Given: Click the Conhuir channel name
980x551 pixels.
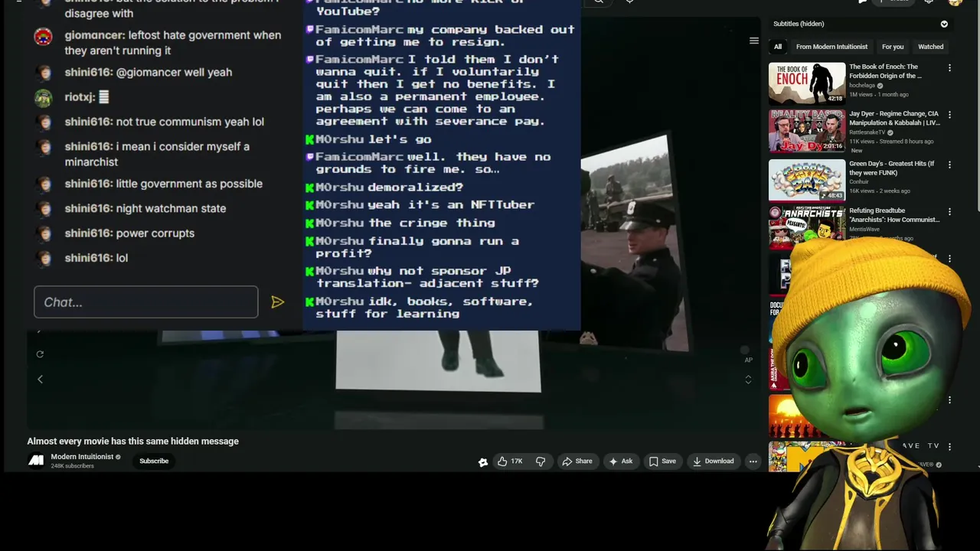Looking at the screenshot, I should pyautogui.click(x=861, y=181).
